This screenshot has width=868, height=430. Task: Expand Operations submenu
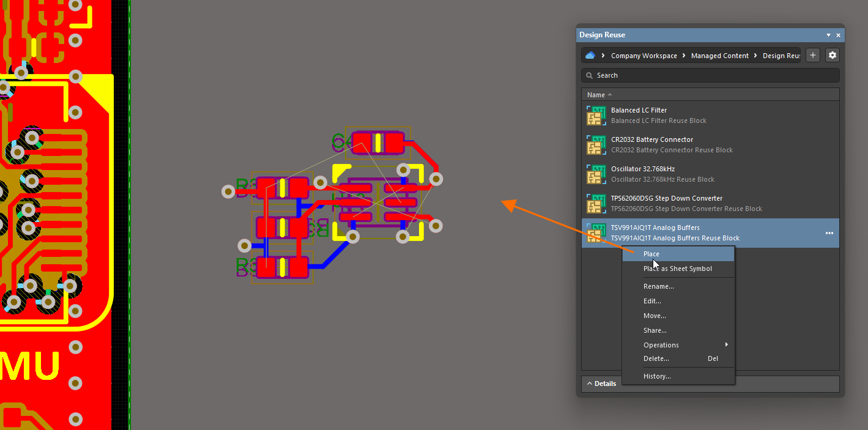[678, 345]
